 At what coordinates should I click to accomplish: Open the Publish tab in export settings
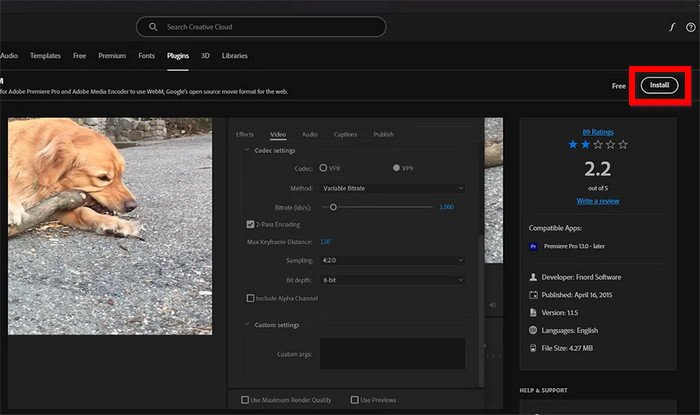coord(383,134)
